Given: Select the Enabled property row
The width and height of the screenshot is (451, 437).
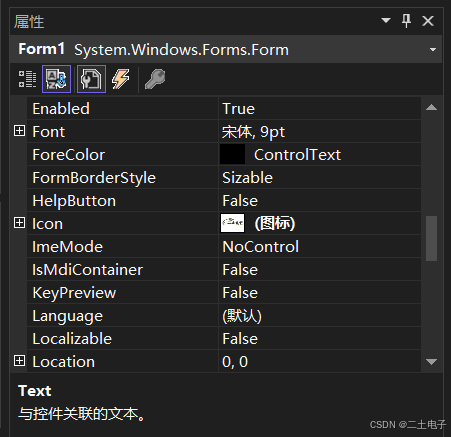Looking at the screenshot, I should [224, 109].
